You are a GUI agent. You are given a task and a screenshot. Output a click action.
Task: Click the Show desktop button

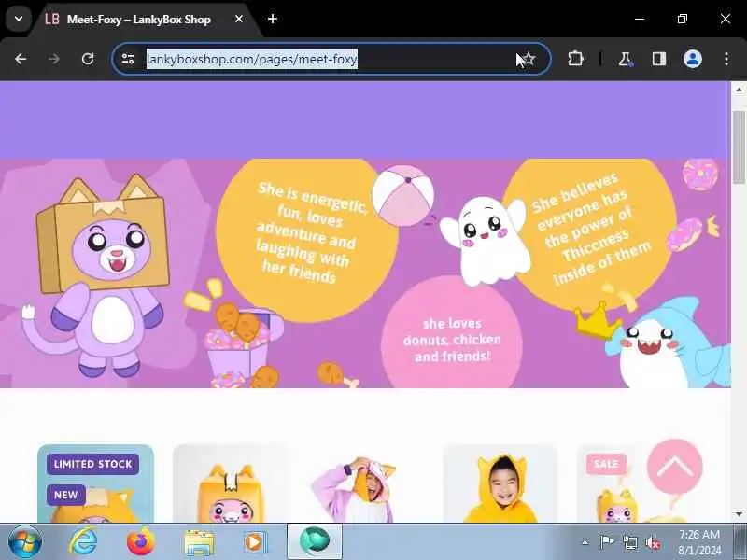pos(741,541)
